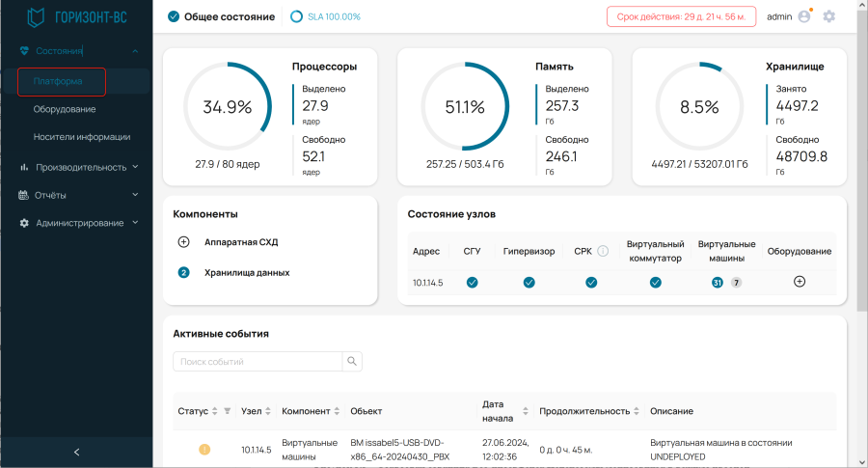The width and height of the screenshot is (868, 468).
Task: Click the SLA 100.00% link
Action: 334,16
